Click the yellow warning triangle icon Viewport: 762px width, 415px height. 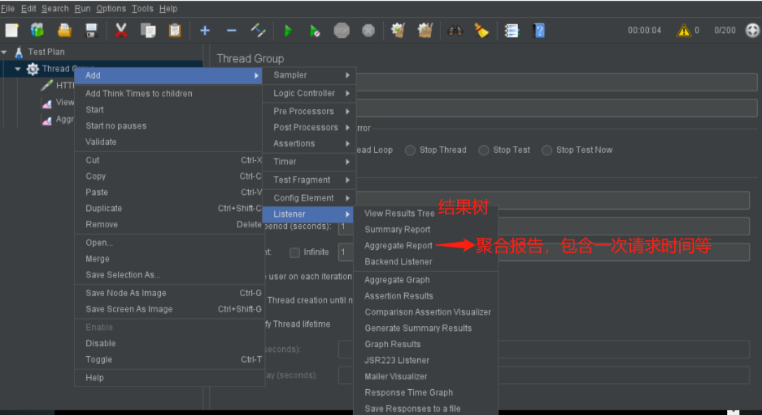(x=685, y=30)
